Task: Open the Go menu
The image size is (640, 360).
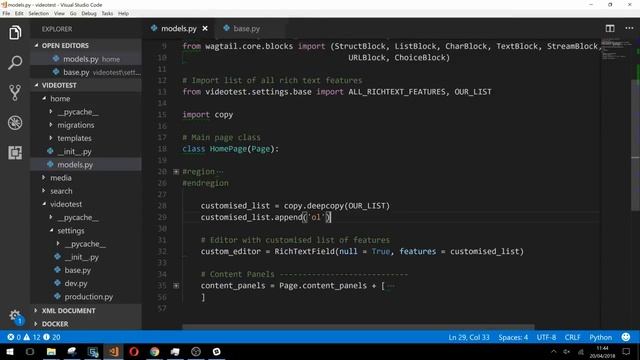Action: coord(73,13)
